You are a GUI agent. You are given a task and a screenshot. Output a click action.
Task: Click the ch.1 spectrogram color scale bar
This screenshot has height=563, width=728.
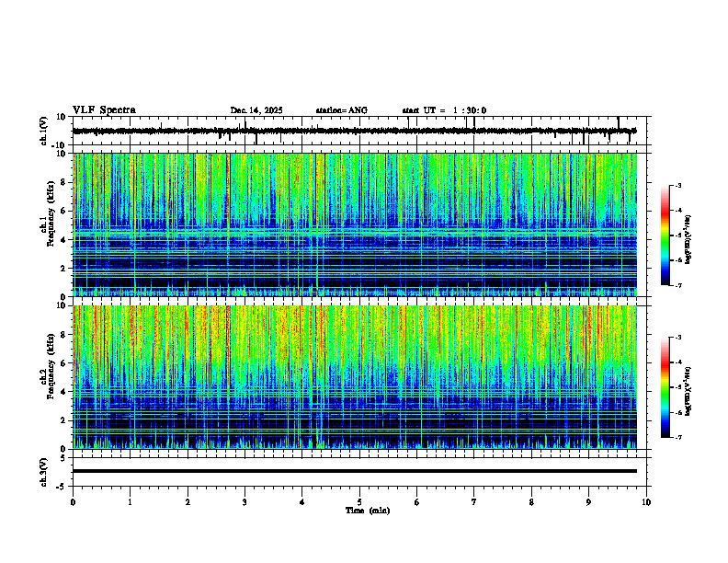(665, 236)
